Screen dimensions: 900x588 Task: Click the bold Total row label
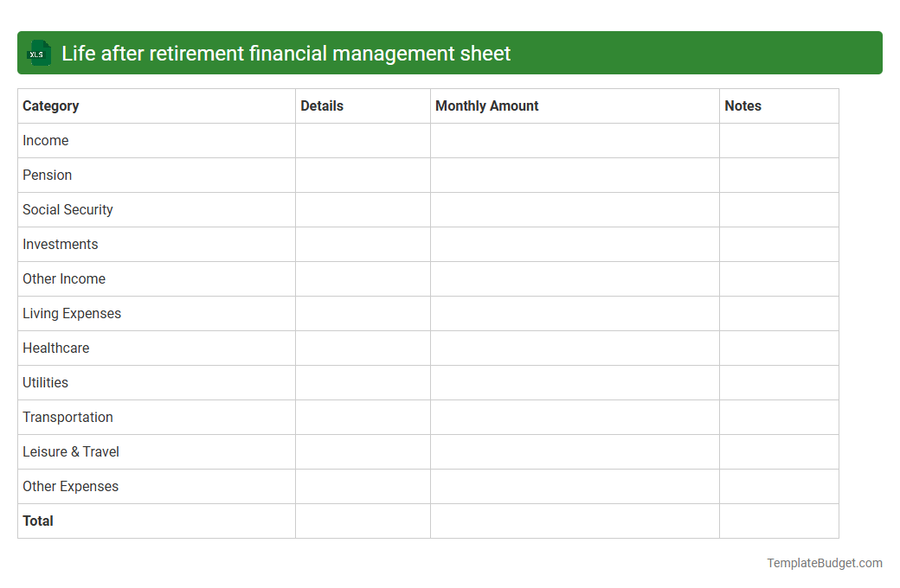(x=37, y=521)
